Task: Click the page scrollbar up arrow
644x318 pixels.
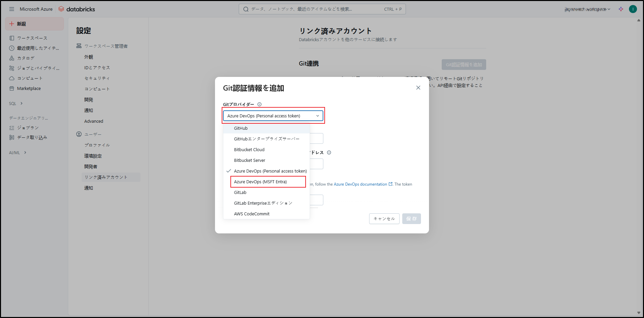Action: click(x=639, y=20)
